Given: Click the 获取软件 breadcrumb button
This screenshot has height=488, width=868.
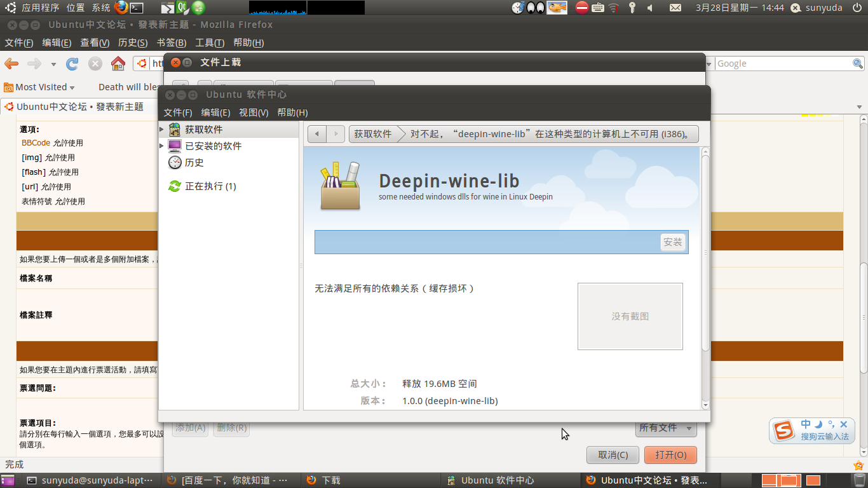Looking at the screenshot, I should 373,134.
